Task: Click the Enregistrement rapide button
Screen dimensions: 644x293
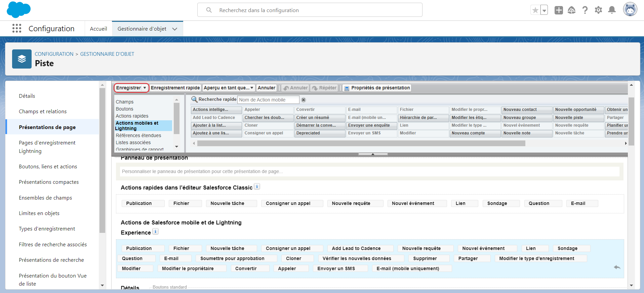Action: pos(175,88)
